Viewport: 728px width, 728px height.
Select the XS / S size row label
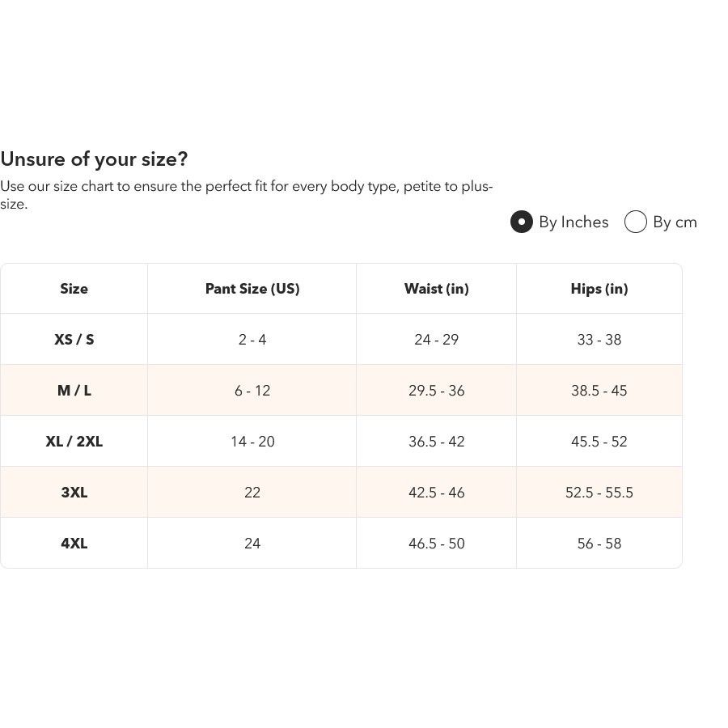[x=74, y=340]
